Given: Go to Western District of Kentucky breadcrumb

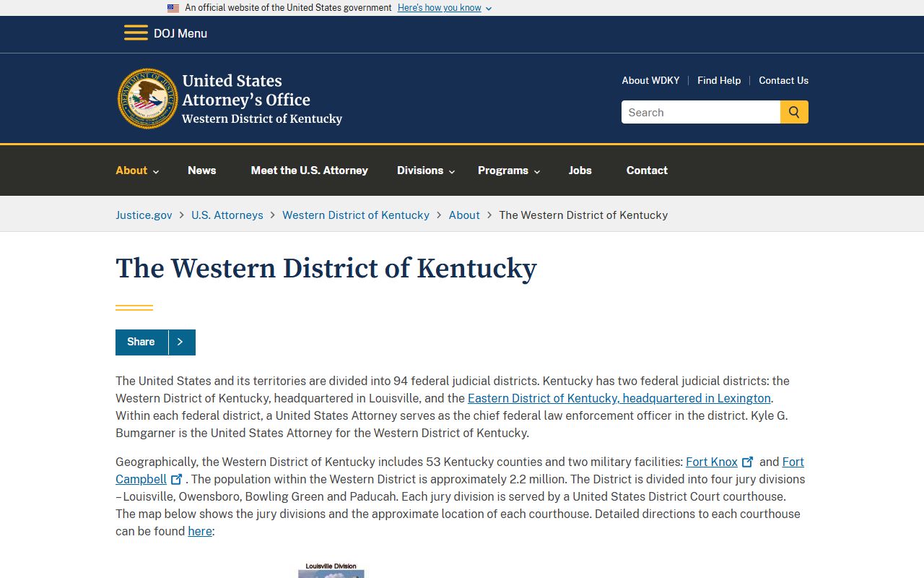Looking at the screenshot, I should click(x=356, y=215).
